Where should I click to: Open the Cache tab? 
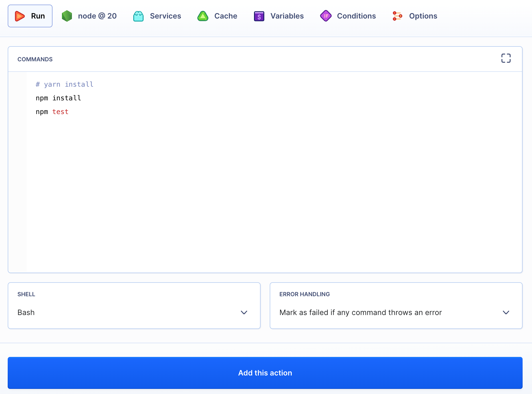point(217,16)
